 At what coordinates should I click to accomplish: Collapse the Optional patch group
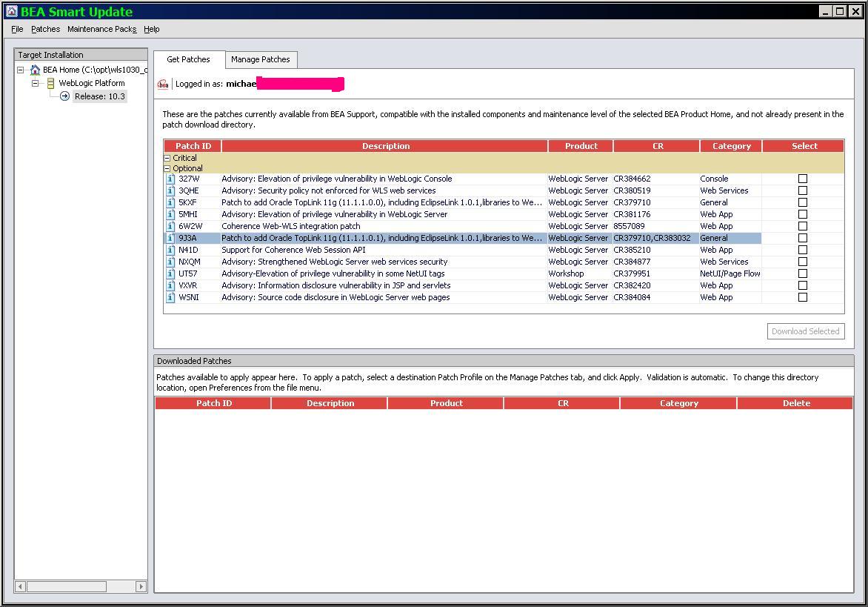(x=167, y=168)
